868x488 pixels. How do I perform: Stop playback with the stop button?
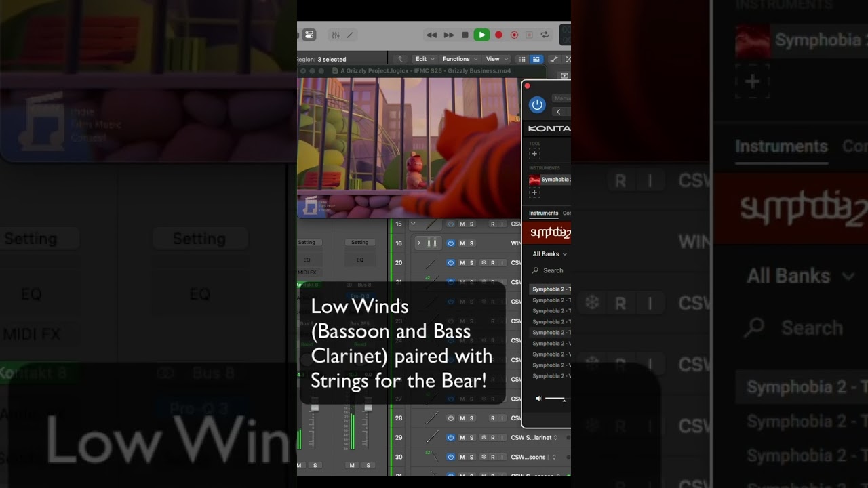coord(465,35)
